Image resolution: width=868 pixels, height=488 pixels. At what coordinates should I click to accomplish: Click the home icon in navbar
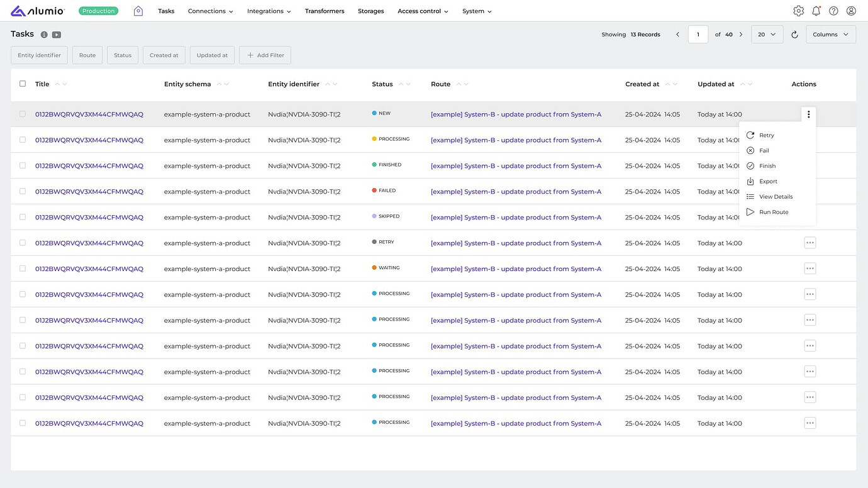tap(138, 11)
